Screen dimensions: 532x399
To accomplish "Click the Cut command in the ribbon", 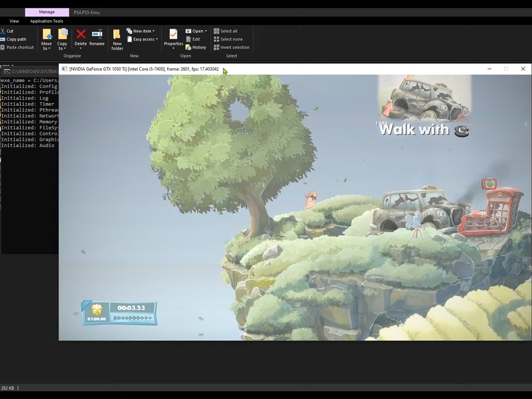I will 7,31.
